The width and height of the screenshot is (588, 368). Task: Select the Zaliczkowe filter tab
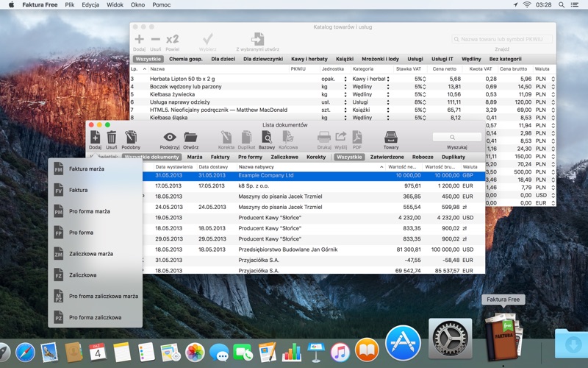pos(284,157)
